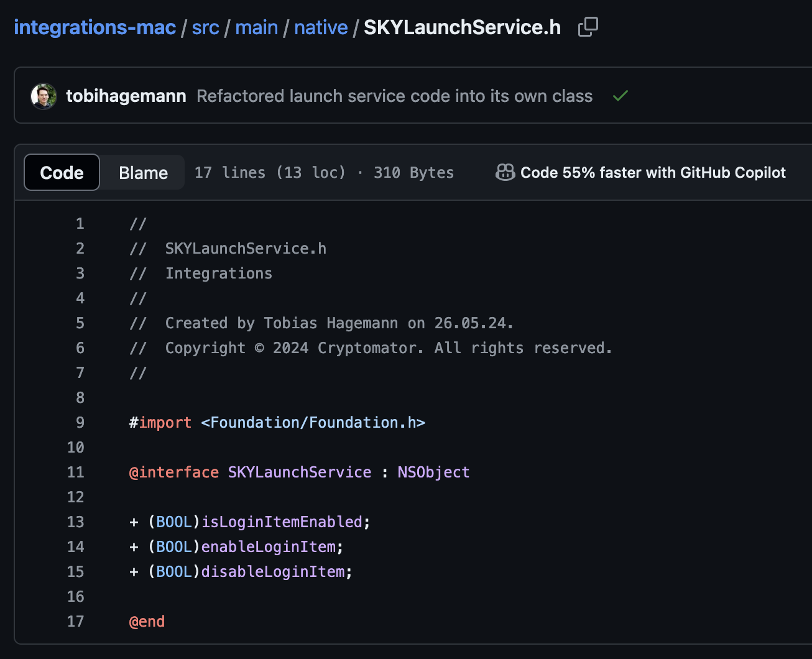Open tobihagemann author link
This screenshot has width=812, height=659.
pos(126,96)
